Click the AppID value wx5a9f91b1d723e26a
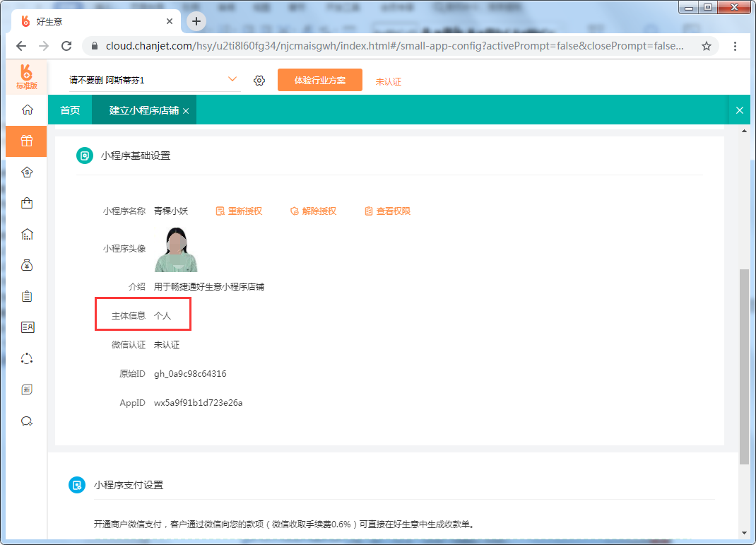 pos(198,402)
